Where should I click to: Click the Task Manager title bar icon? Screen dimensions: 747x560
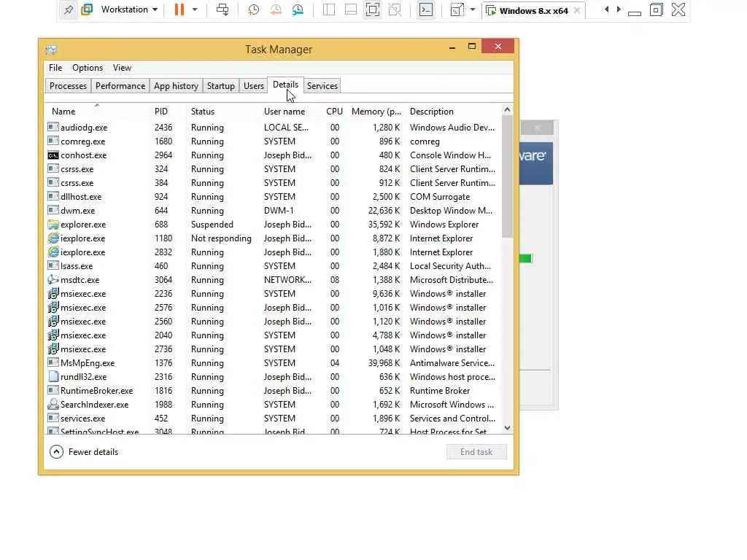(x=51, y=50)
